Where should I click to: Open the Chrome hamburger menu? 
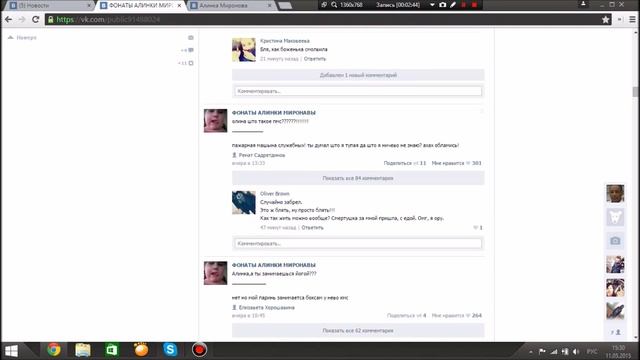[632, 19]
